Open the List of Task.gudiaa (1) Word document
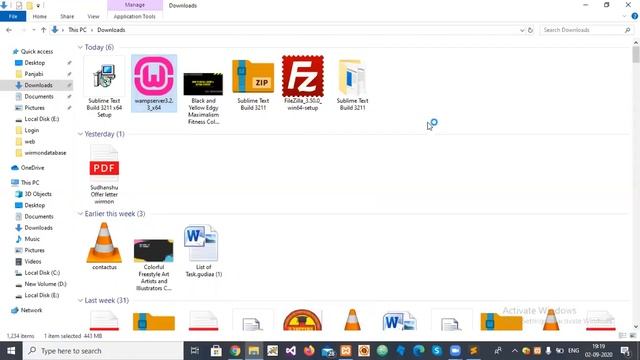 click(x=203, y=251)
